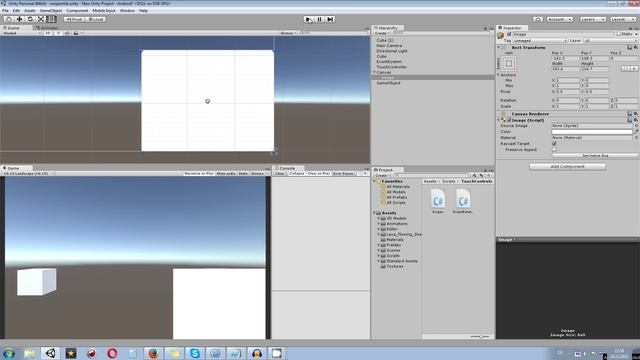Open the Edit menu
The image size is (640, 360).
tap(16, 11)
